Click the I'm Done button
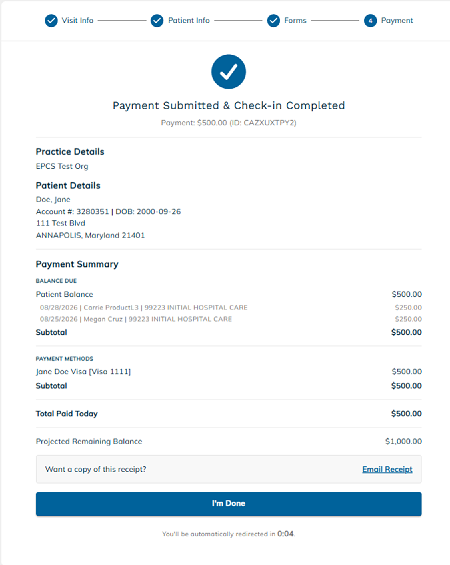Image resolution: width=450 pixels, height=565 pixels. 228,504
